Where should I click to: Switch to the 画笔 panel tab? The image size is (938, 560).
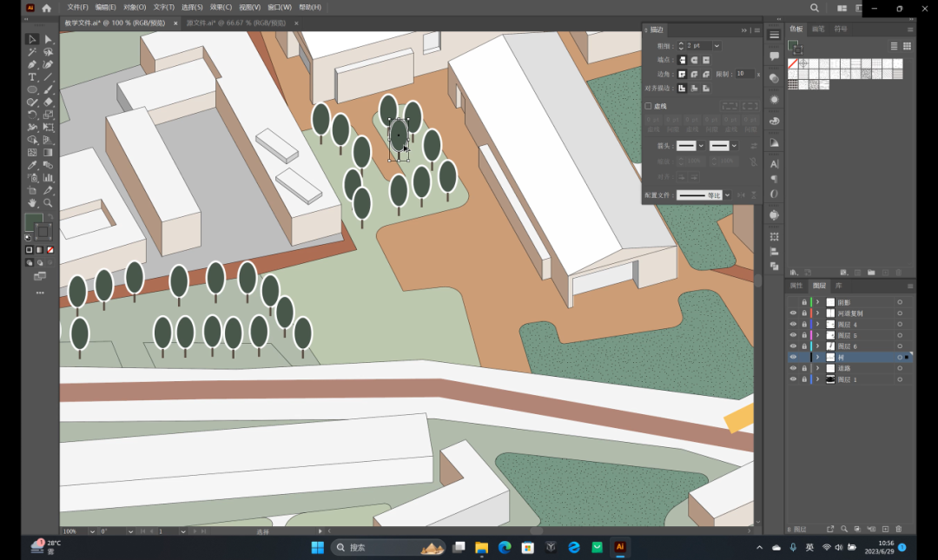tap(818, 29)
